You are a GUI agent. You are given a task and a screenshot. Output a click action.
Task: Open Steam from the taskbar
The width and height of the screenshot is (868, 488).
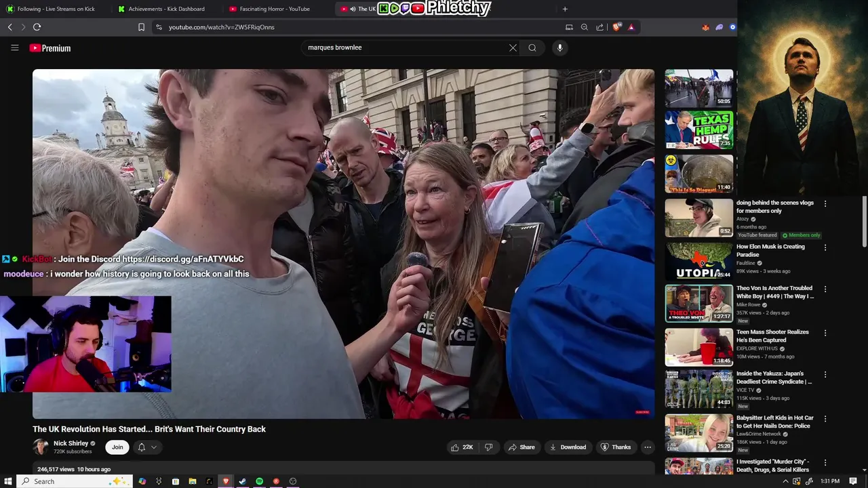[242, 481]
